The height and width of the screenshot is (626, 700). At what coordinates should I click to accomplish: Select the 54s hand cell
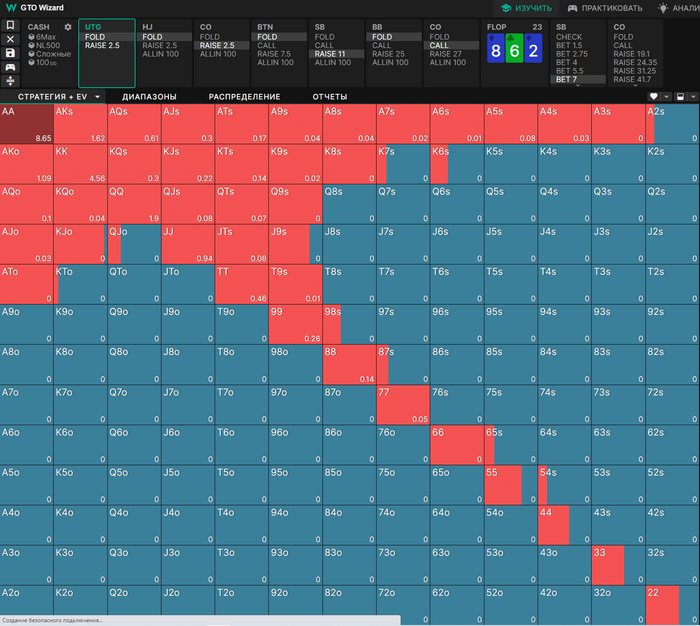(565, 485)
